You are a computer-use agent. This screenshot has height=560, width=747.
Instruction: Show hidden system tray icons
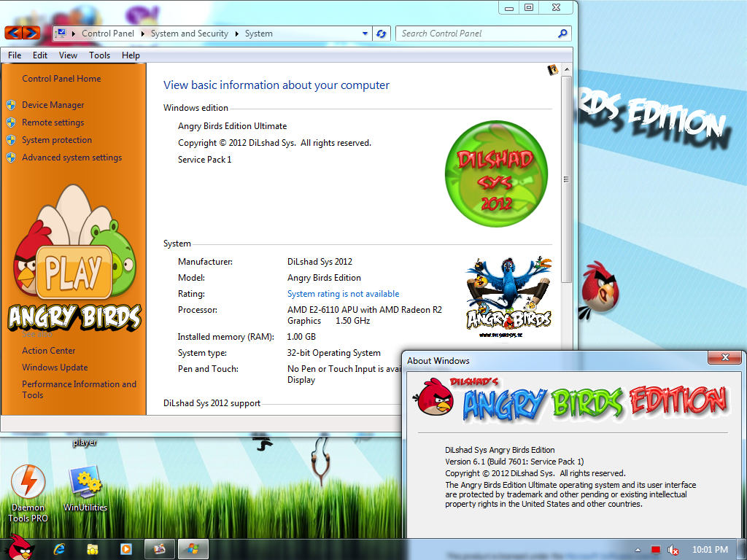(638, 550)
